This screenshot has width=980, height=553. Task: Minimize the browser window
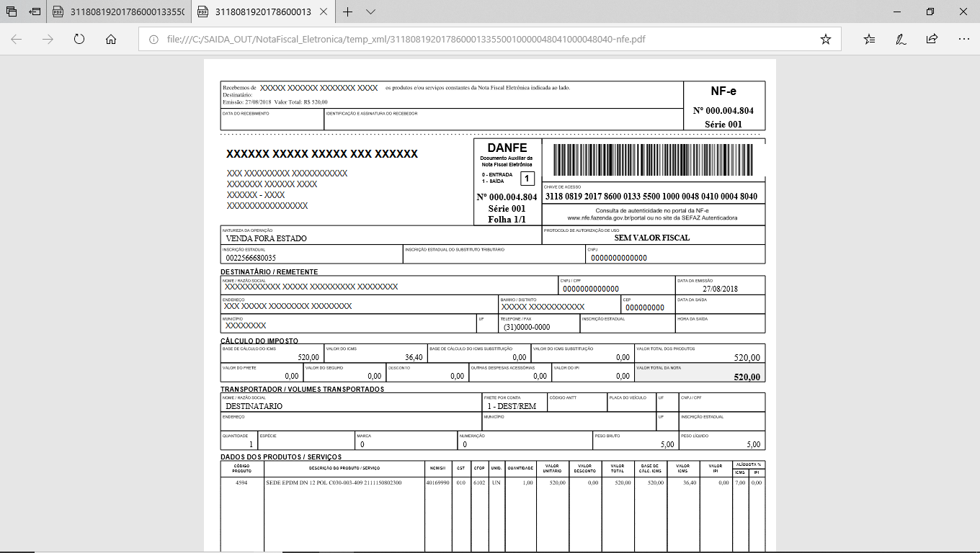(896, 12)
